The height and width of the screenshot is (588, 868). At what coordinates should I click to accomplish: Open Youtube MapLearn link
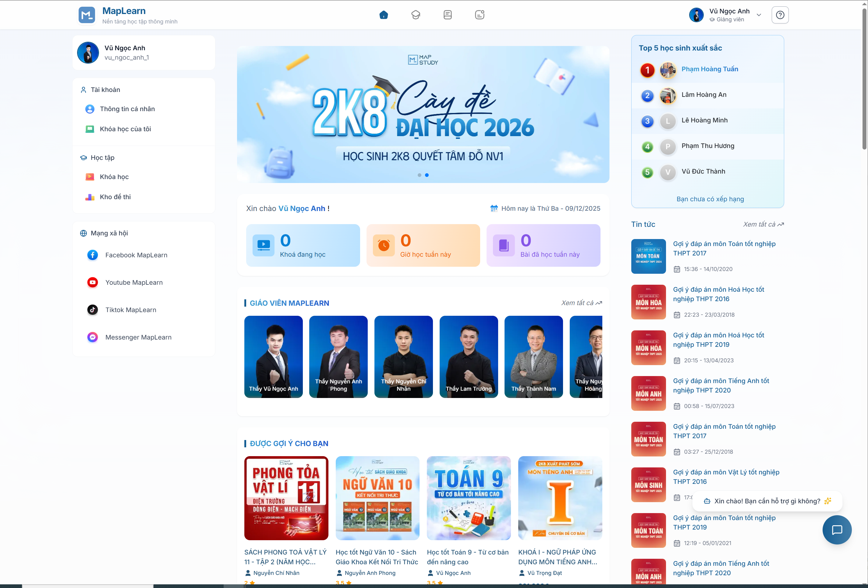[134, 283]
